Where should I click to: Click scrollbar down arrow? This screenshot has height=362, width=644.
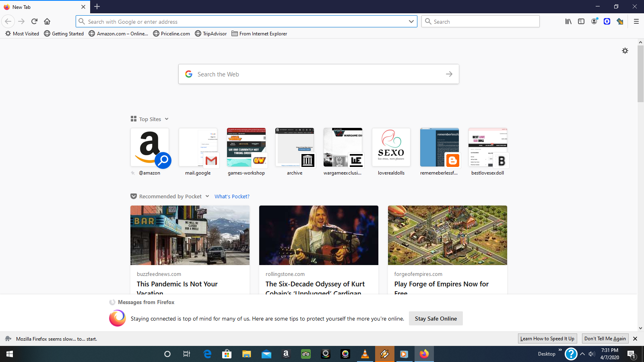pos(640,328)
